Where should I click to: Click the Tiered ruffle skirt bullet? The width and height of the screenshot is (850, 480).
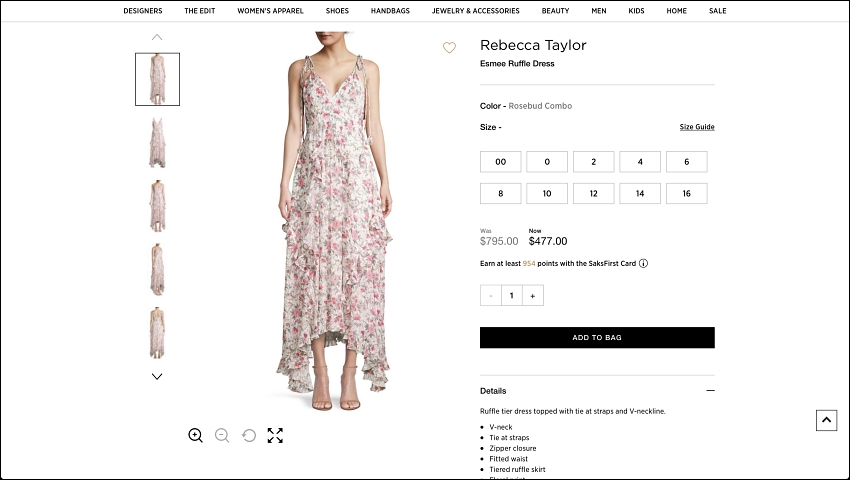pyautogui.click(x=517, y=470)
